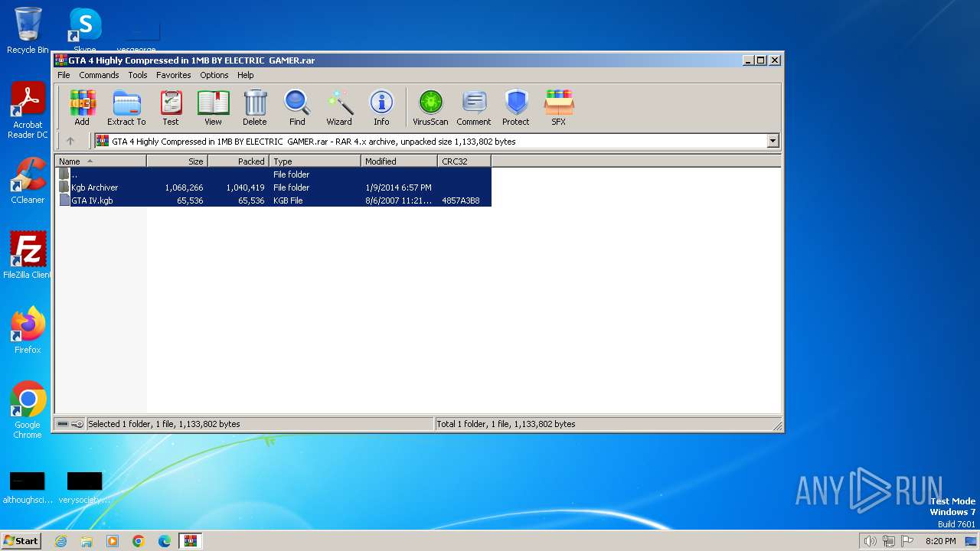Image resolution: width=980 pixels, height=551 pixels.
Task: Open Internet Explorer in taskbar
Action: (60, 541)
